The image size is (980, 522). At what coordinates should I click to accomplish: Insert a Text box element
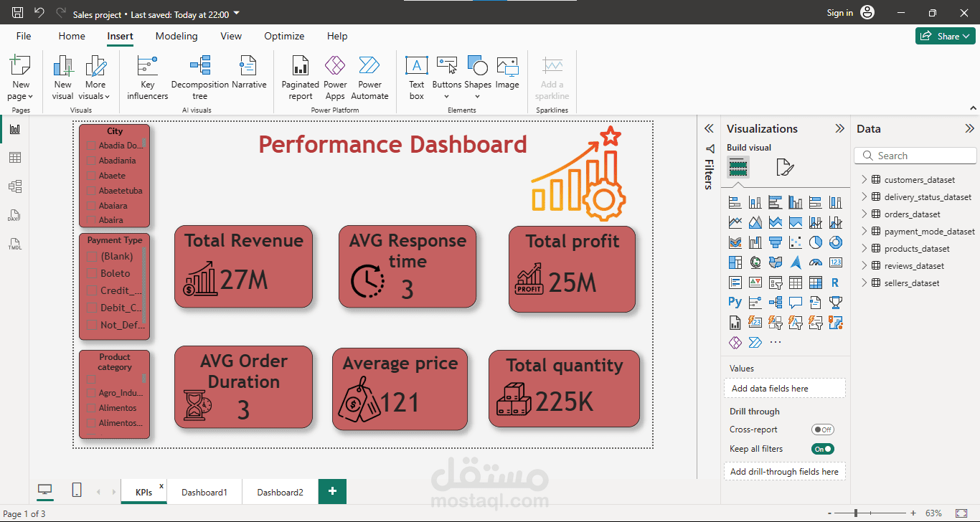[417, 77]
